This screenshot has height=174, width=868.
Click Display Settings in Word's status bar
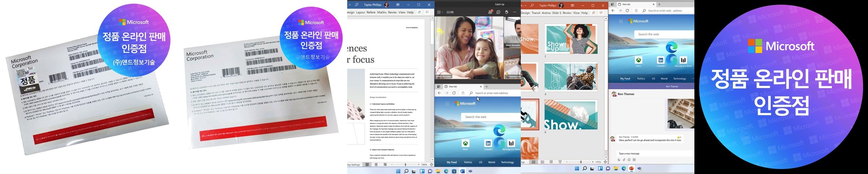354,165
